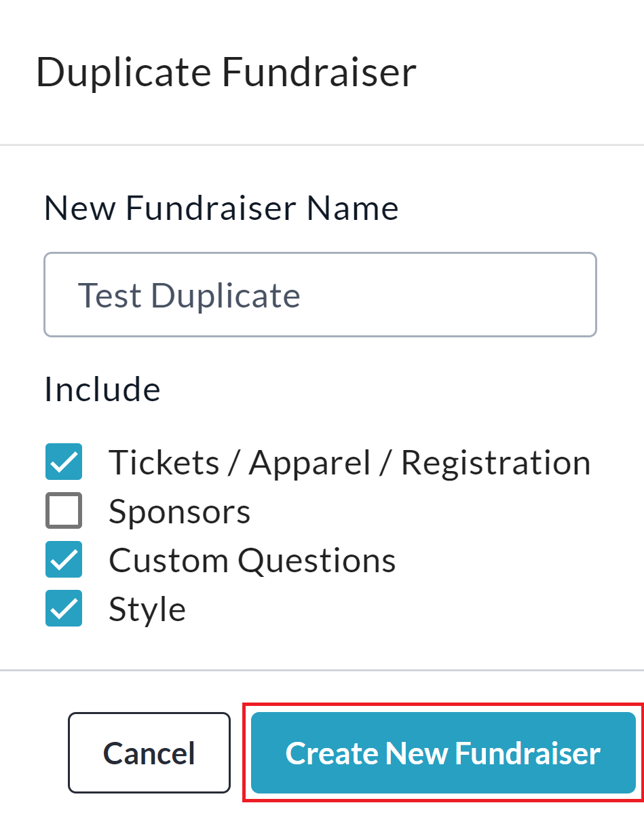
Task: Place cursor on 'Test Duplicate' text
Action: (x=189, y=296)
